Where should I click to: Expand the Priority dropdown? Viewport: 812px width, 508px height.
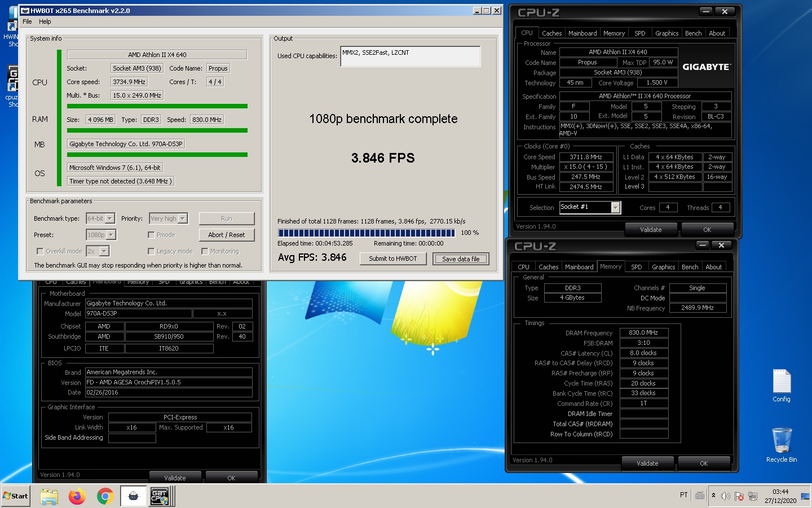tap(183, 218)
